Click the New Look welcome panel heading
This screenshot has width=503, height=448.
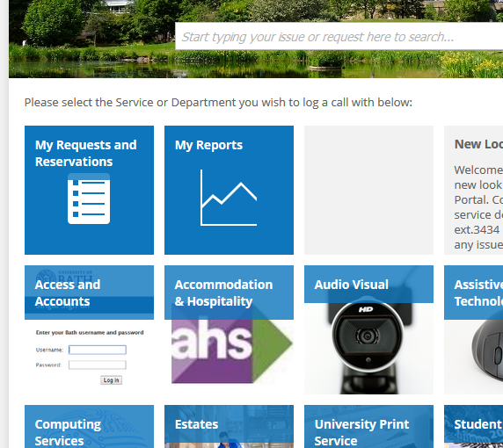click(x=478, y=144)
